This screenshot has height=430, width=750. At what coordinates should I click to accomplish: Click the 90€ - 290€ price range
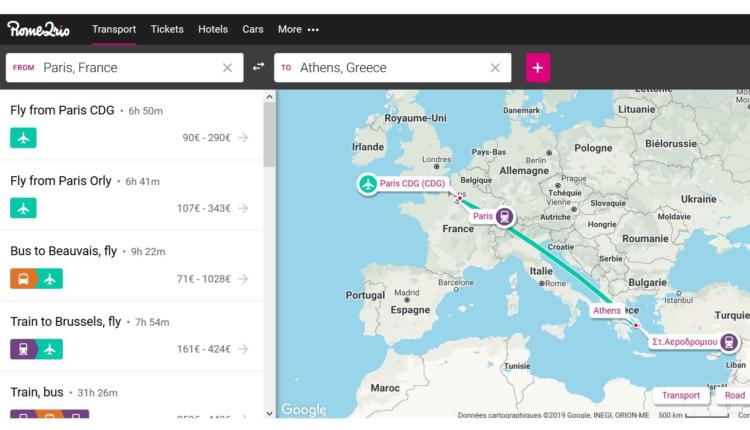207,138
